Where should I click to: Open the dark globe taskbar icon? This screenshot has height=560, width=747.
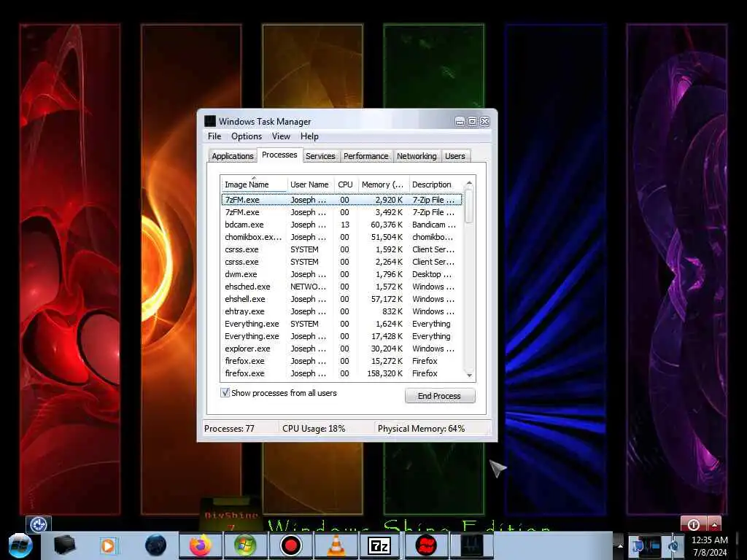click(156, 545)
